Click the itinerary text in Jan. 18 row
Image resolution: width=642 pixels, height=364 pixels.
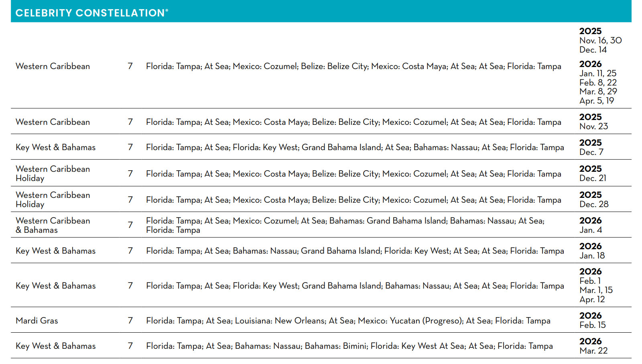pyautogui.click(x=355, y=251)
